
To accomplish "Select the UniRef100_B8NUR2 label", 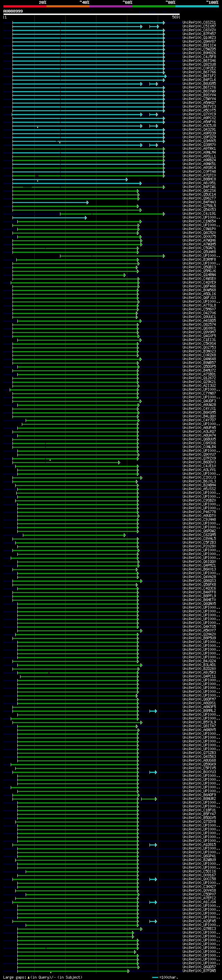I will 199,799.
